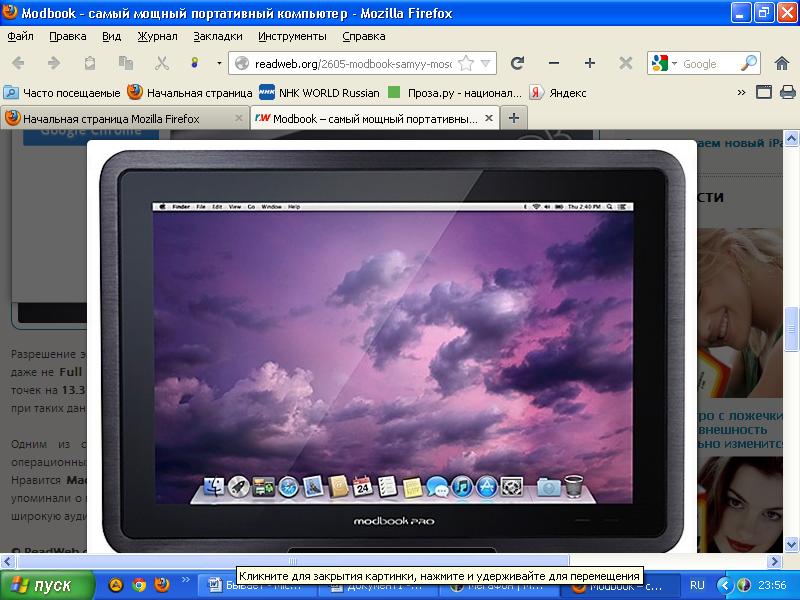This screenshot has height=600, width=800.
Task: Click the Forward navigation arrow
Action: point(54,63)
